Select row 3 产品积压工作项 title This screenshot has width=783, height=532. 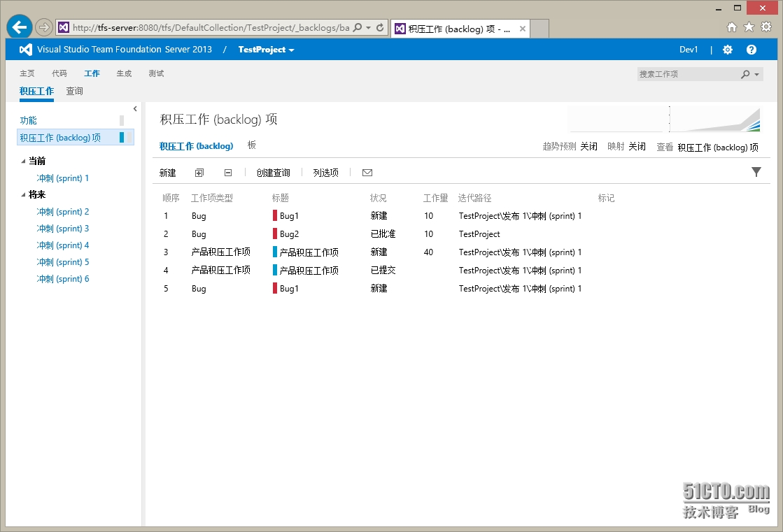[x=309, y=252]
